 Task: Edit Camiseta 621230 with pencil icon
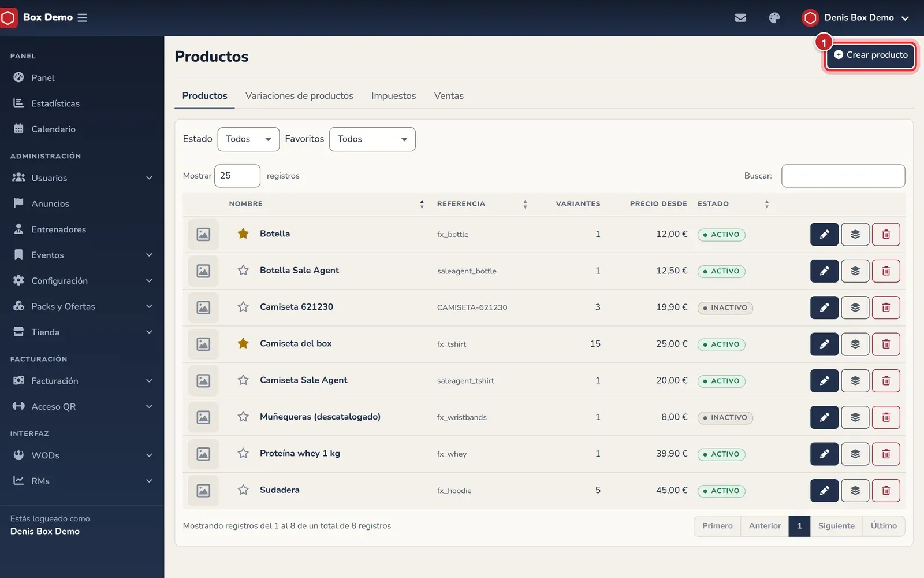click(x=824, y=307)
